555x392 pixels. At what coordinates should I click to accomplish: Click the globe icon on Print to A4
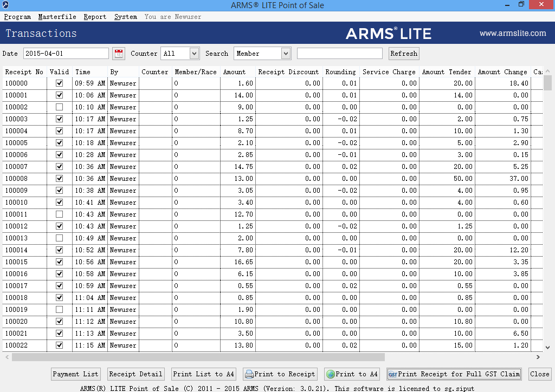331,374
